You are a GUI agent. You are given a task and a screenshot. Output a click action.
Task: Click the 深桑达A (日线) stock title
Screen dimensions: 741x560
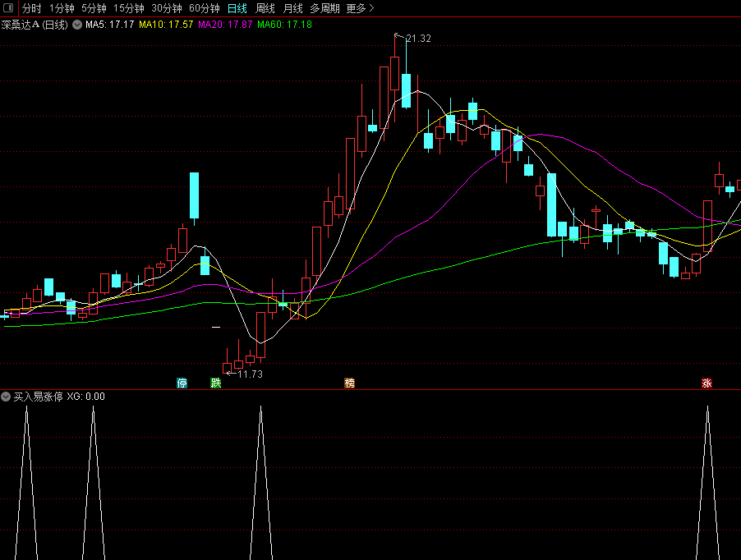pos(35,25)
